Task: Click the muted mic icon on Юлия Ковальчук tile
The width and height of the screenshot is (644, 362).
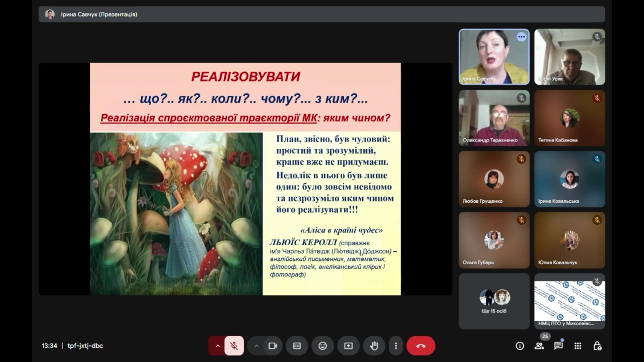Action: pos(597,220)
